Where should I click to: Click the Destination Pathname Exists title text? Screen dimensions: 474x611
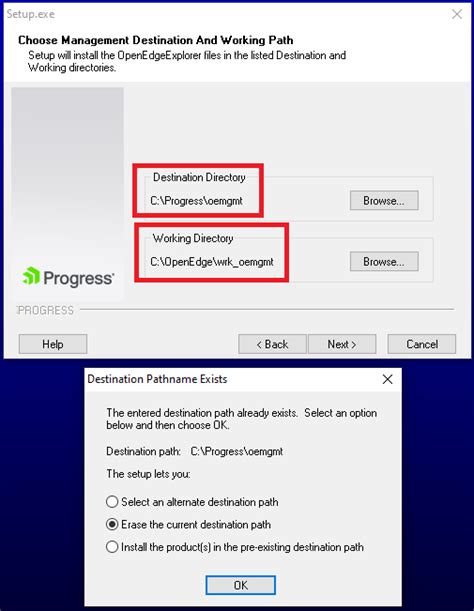click(157, 379)
